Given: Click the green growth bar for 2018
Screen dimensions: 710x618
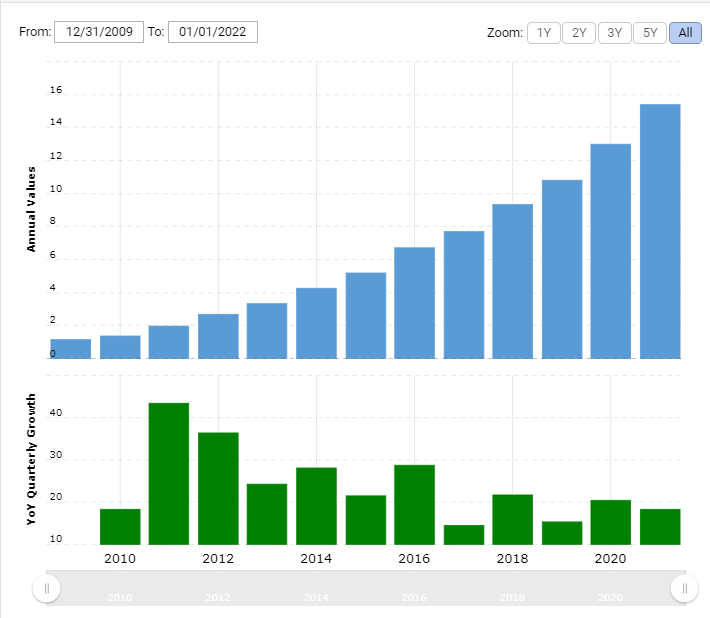Looking at the screenshot, I should coord(513,520).
